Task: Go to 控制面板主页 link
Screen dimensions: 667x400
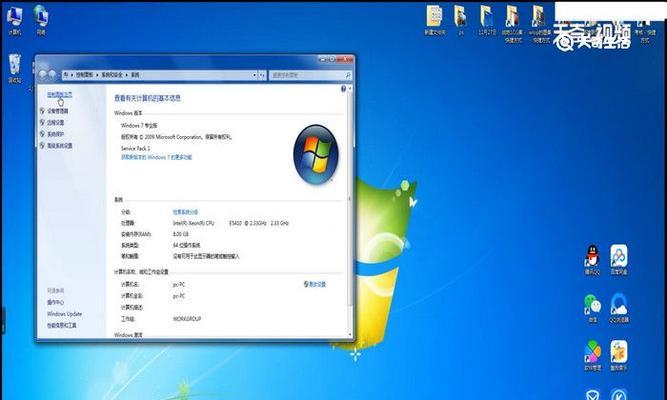Action: (x=60, y=94)
